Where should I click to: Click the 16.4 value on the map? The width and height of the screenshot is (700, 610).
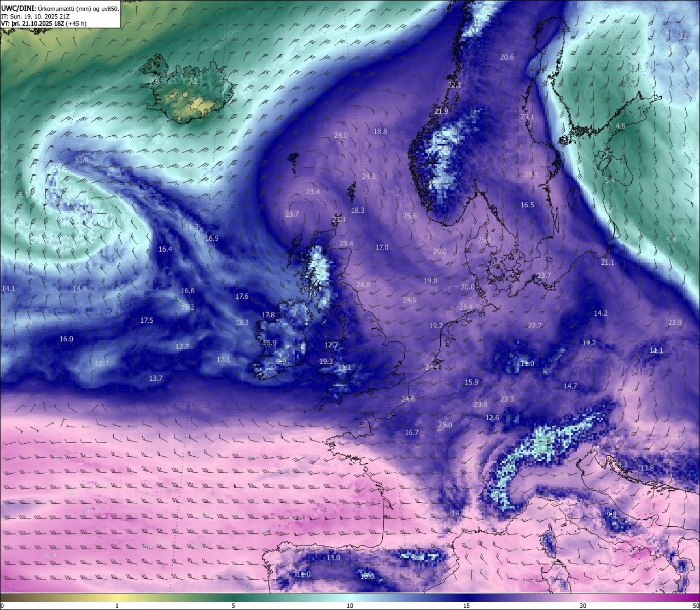pos(165,249)
